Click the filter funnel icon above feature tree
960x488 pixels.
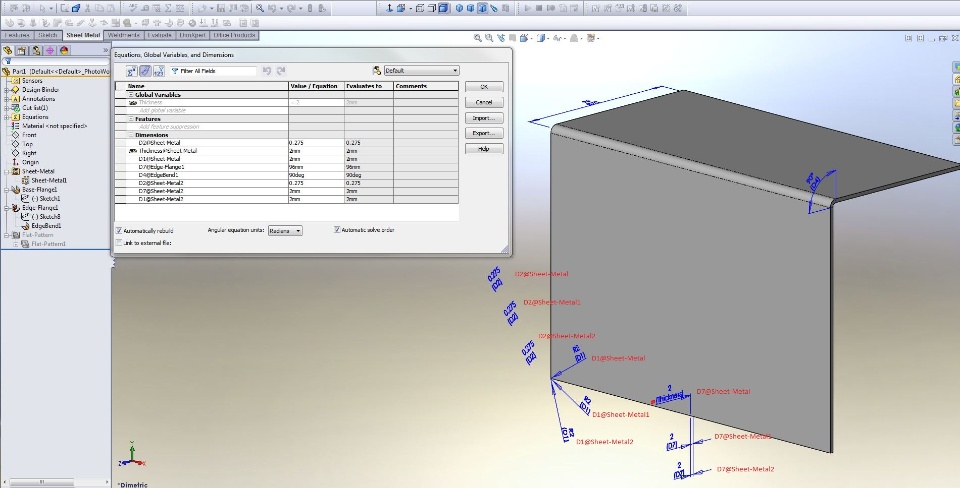8,61
